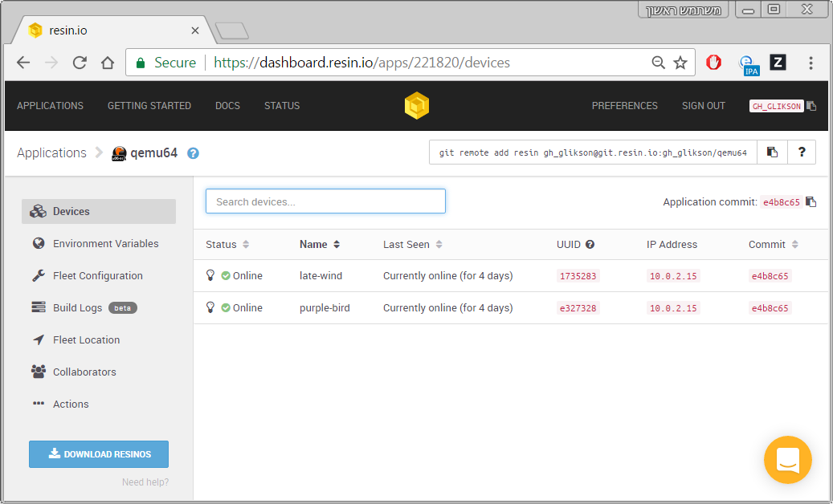Open DOCS in top navigation
This screenshot has height=504, width=833.
pyautogui.click(x=227, y=106)
